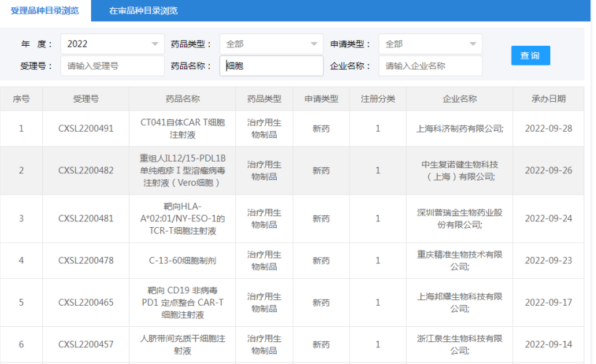This screenshot has height=364, width=596.
Task: Click the 药品名称 search field
Action: click(271, 66)
